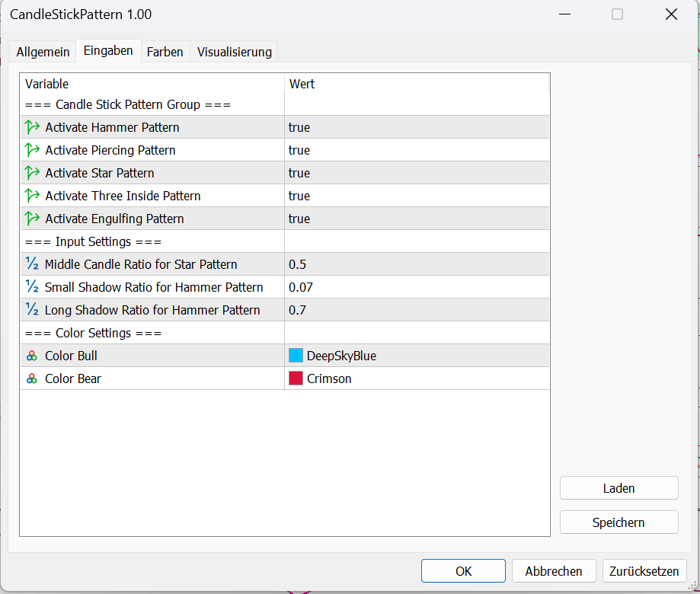Click the color wheel icon beside Color Bull
The width and height of the screenshot is (700, 594).
pos(30,355)
